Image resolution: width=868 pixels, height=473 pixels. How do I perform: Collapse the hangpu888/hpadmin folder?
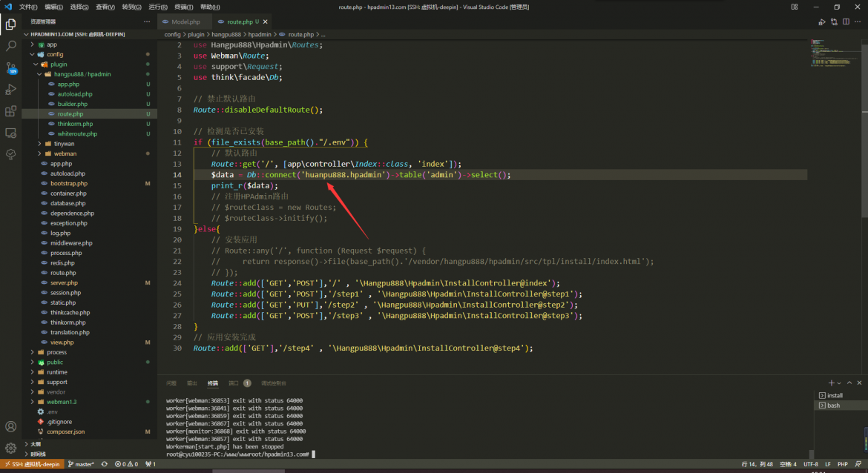[x=82, y=74]
